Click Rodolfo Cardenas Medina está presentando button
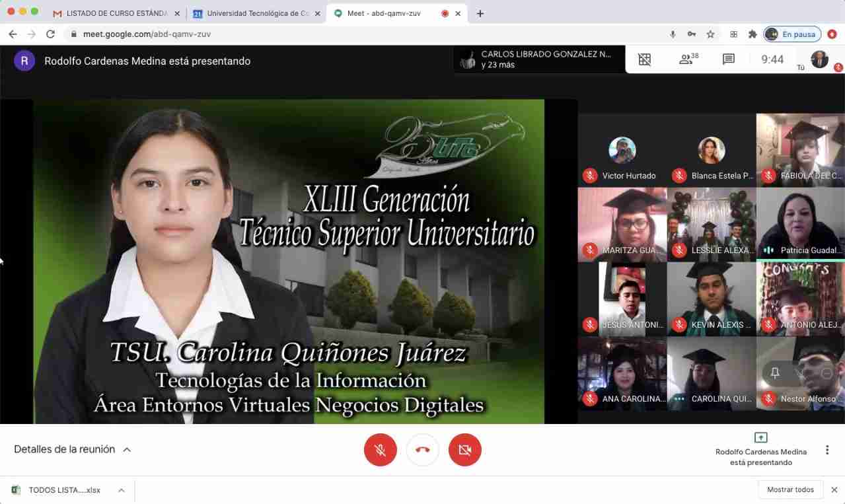This screenshot has width=845, height=504. pyautogui.click(x=761, y=449)
